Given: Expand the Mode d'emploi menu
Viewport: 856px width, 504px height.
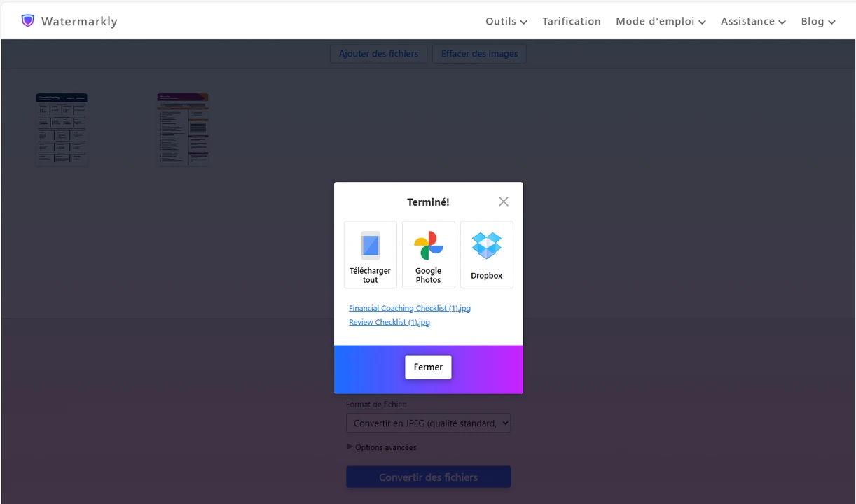Looking at the screenshot, I should tap(660, 22).
